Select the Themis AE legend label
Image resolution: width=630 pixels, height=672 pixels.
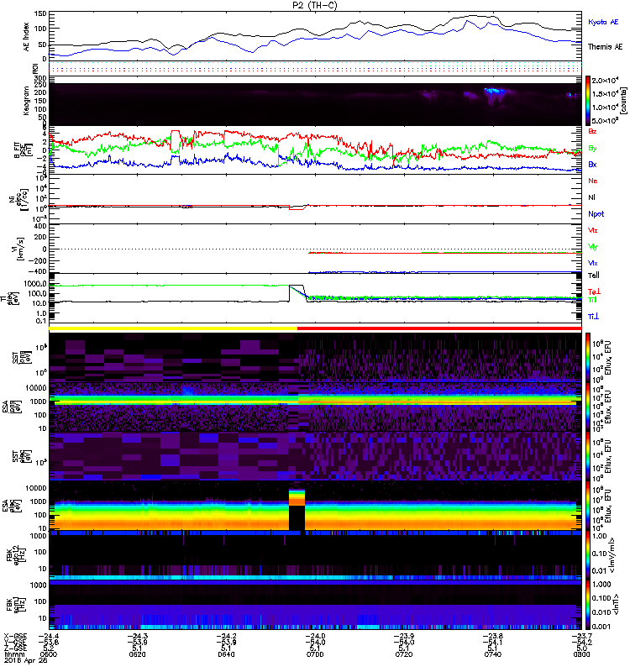pos(605,47)
